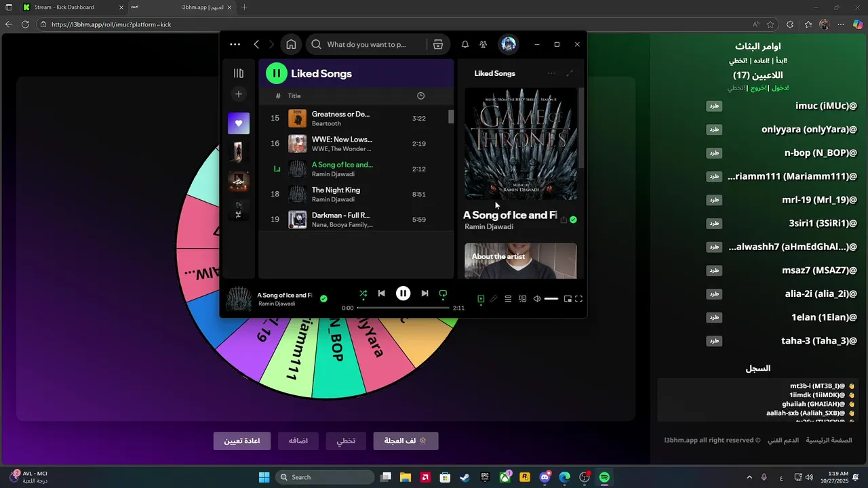Open the Spotify miniplayer

(568, 299)
